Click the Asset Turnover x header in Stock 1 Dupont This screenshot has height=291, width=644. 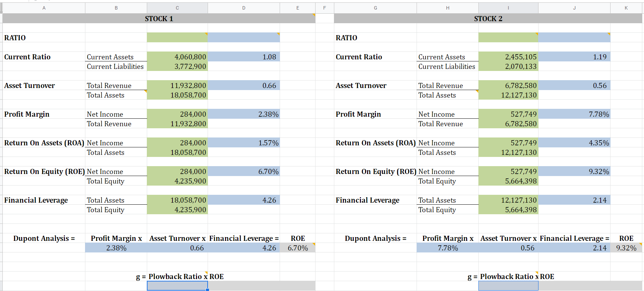177,238
